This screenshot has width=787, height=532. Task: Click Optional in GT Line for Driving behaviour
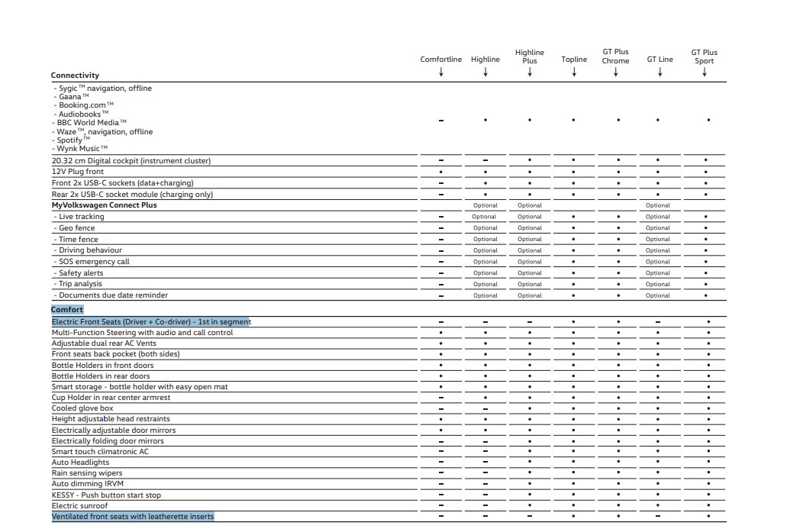(x=657, y=250)
